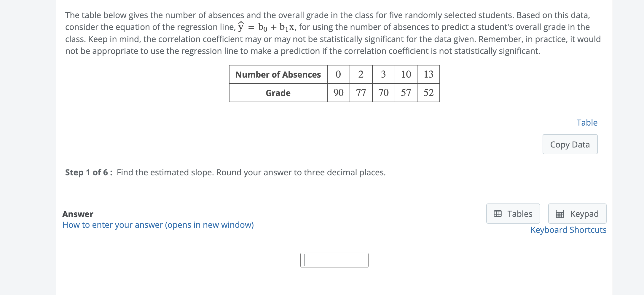The width and height of the screenshot is (644, 295).
Task: Click inside the answer input box
Action: click(x=334, y=260)
